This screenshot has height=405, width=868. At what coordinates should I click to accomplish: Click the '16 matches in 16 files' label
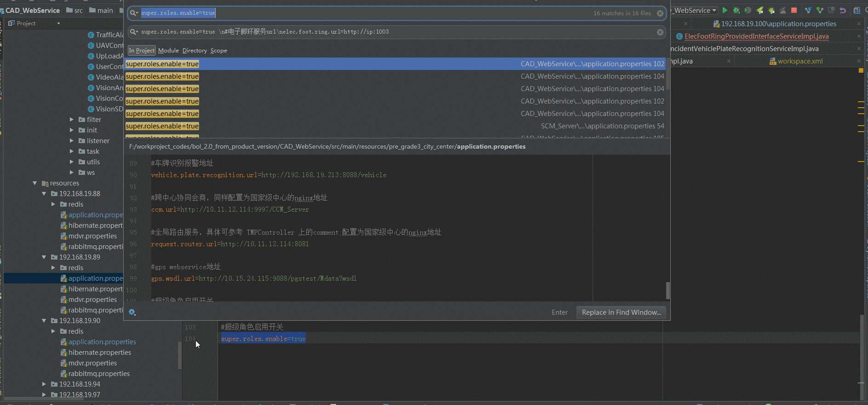tap(622, 13)
